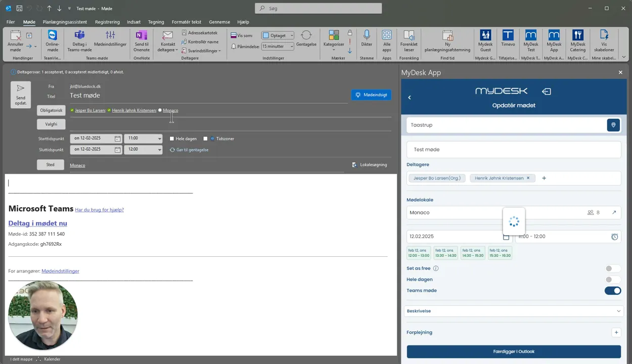Click the Søg search box
632x364 pixels.
[x=318, y=8]
